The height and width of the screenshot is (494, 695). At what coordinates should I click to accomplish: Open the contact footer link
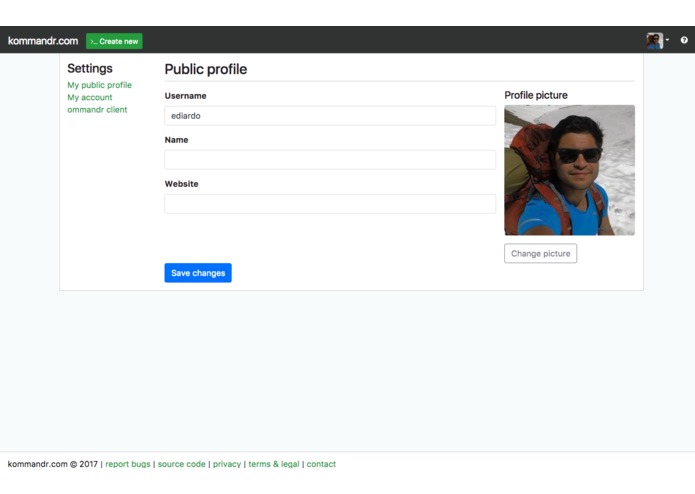(x=321, y=464)
